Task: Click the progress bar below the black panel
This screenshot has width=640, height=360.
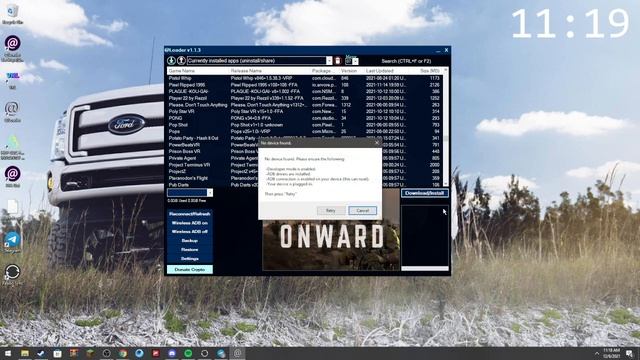Action: [x=425, y=269]
